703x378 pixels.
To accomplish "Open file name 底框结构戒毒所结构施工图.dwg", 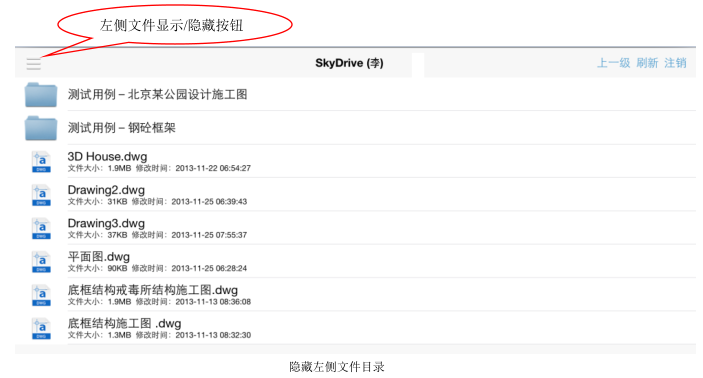I will click(152, 290).
